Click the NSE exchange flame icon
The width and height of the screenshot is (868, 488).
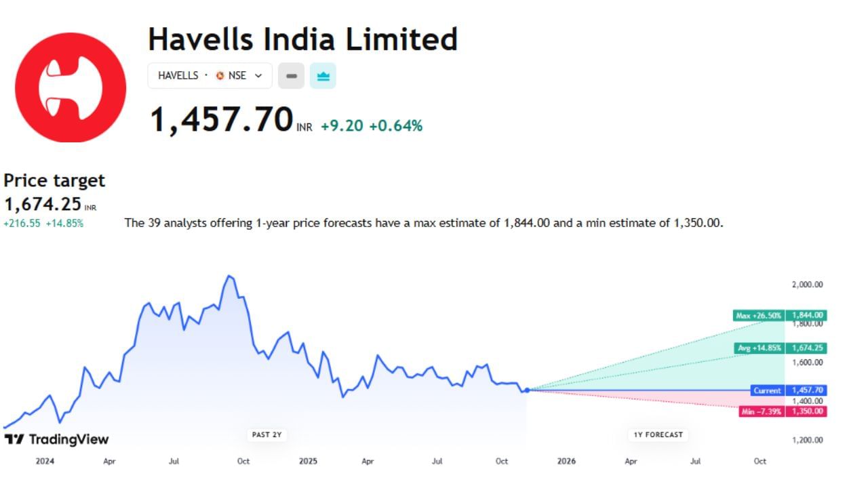[221, 76]
